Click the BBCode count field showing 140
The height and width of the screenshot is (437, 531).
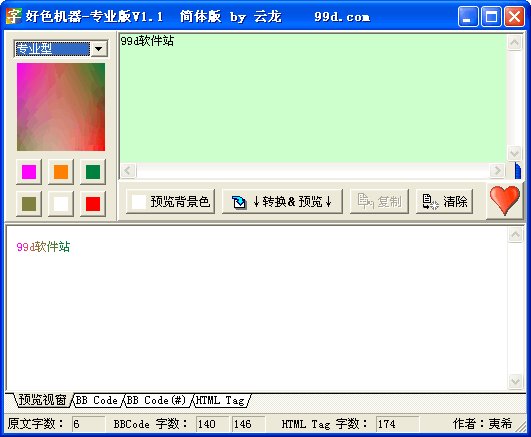[x=212, y=424]
